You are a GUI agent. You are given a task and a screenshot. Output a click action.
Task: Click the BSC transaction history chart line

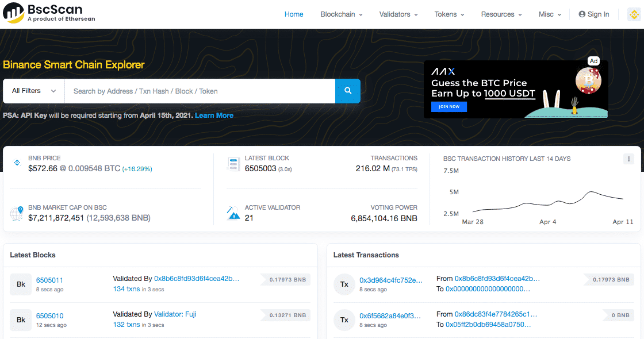[548, 203]
